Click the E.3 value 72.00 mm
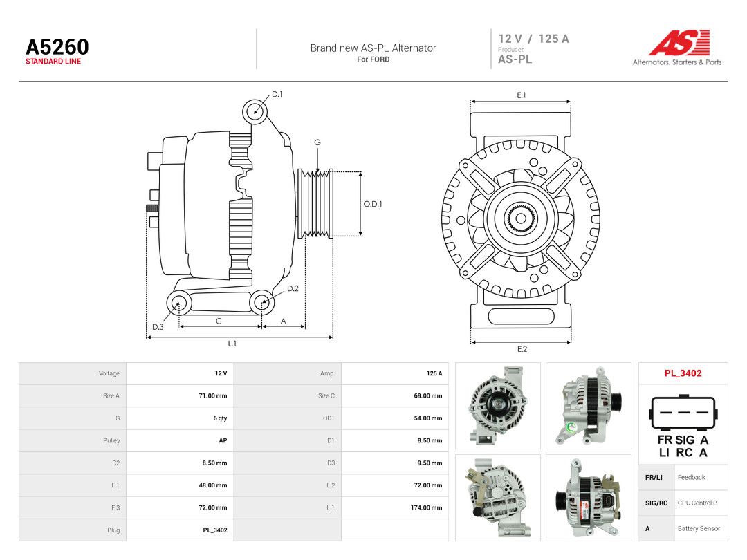Viewport: 747px width, 560px height. pyautogui.click(x=213, y=507)
